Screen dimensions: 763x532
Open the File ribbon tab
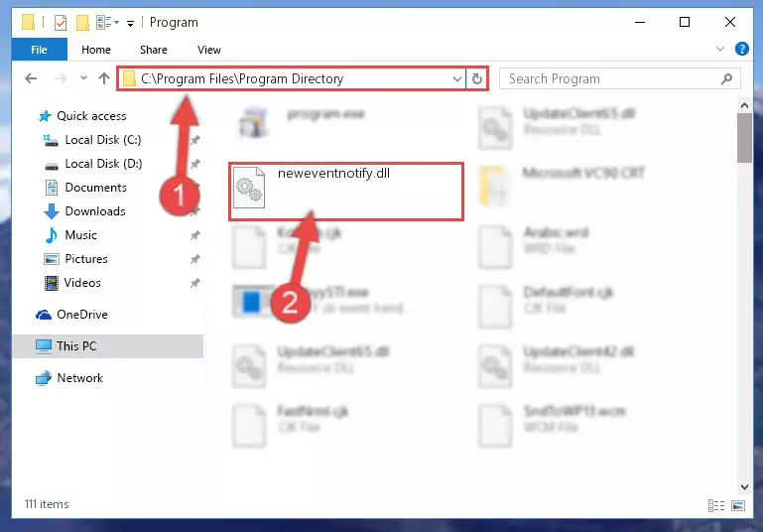(x=39, y=50)
